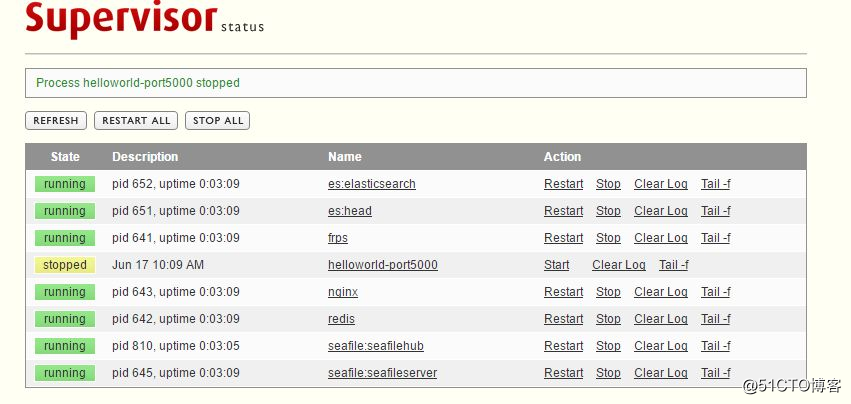Open the es:elasticsearch process link
The width and height of the screenshot is (851, 404).
(x=371, y=184)
